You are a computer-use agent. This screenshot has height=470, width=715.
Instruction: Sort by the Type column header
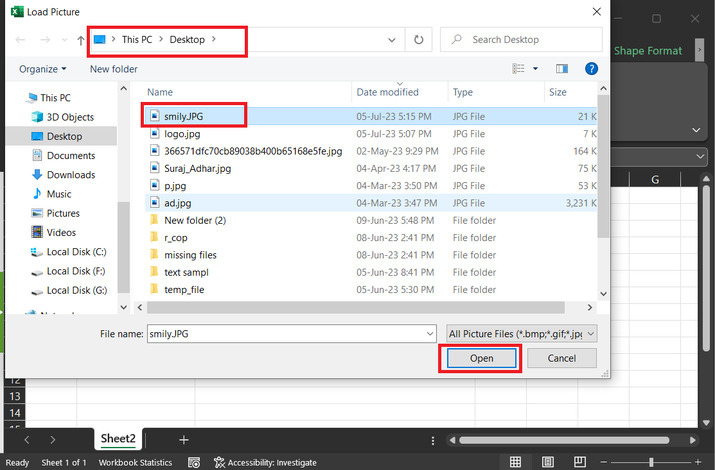coord(463,92)
